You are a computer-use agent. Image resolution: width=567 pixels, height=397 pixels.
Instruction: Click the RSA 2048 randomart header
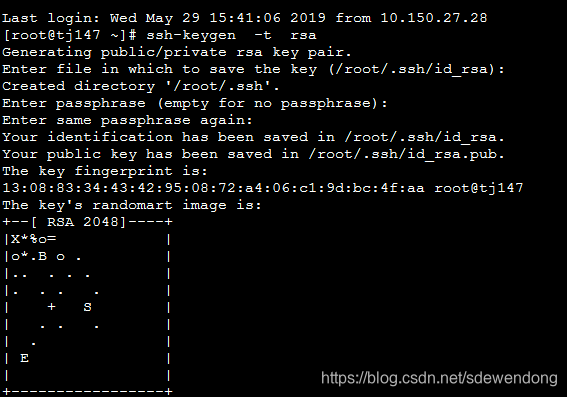(88, 222)
